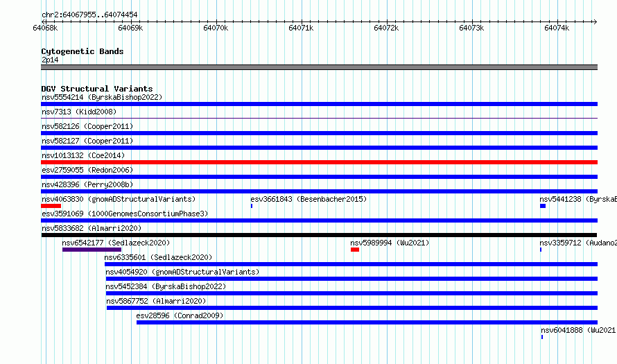Click the small red nsv4063830 bar
Viewport: 617px width, 364px height.
[x=51, y=206]
